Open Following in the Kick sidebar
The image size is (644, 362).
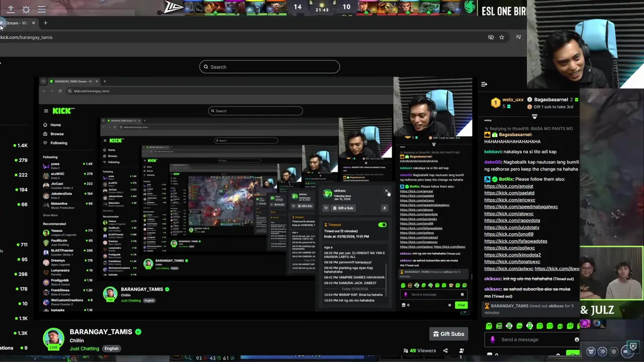55,143
